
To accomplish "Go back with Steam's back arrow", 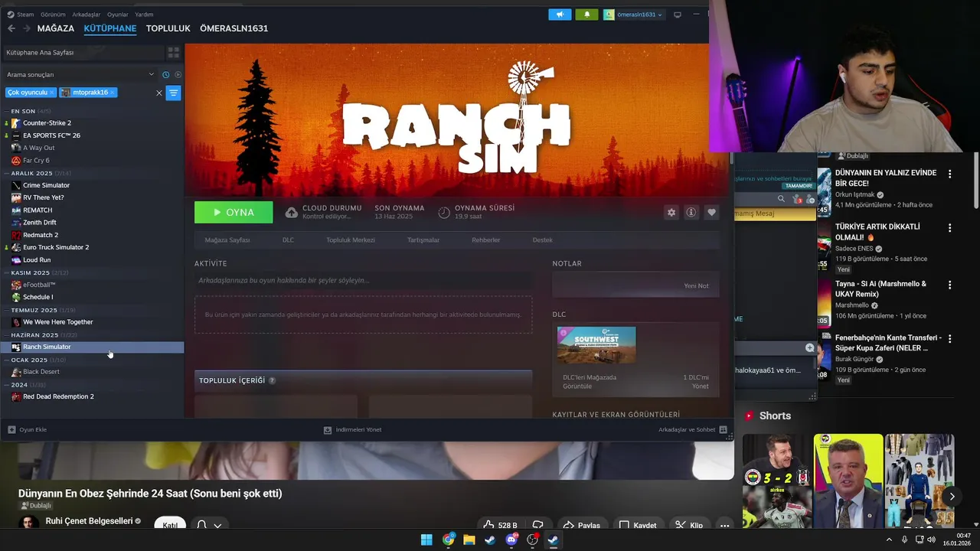I will pyautogui.click(x=11, y=28).
